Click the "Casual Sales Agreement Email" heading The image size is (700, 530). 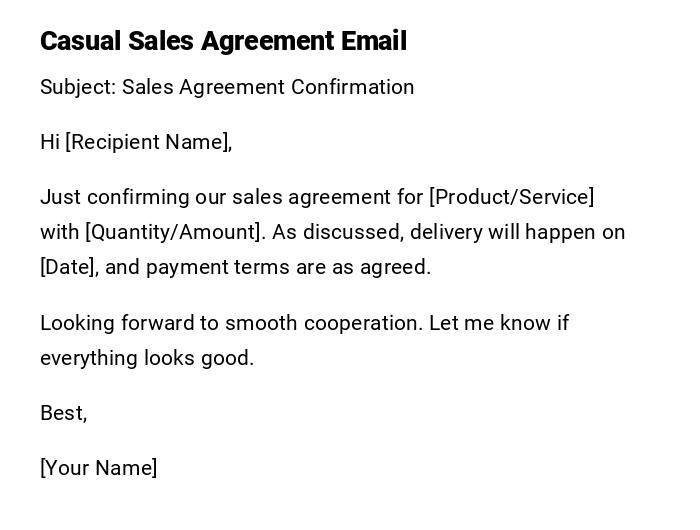click(x=223, y=41)
